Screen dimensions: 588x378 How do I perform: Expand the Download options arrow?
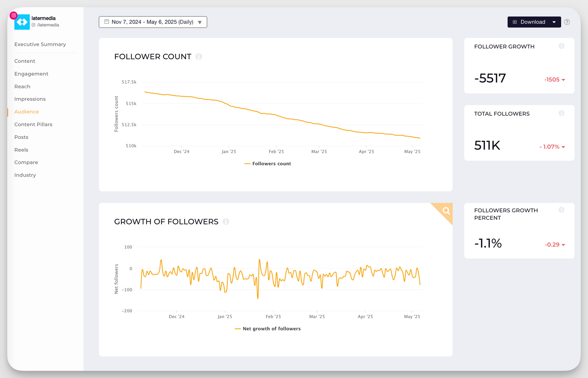tap(554, 22)
